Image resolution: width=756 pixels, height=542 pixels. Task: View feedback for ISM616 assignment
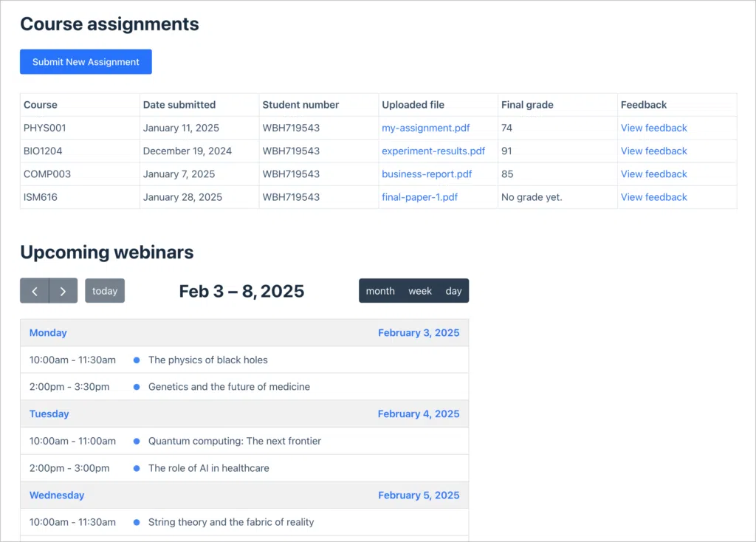pos(653,197)
